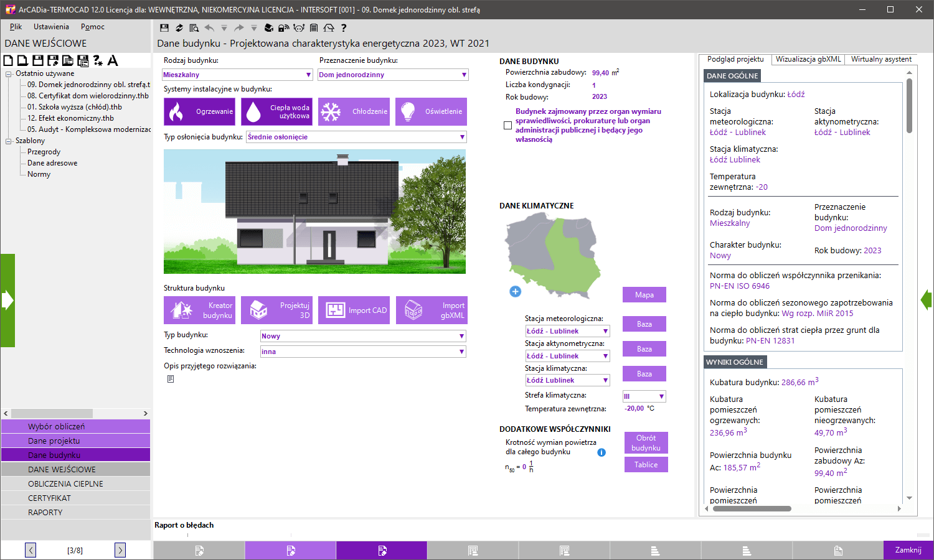Expand the Typ osłonięcia budynku dropdown
Viewport: 934px width, 560px height.
(461, 137)
